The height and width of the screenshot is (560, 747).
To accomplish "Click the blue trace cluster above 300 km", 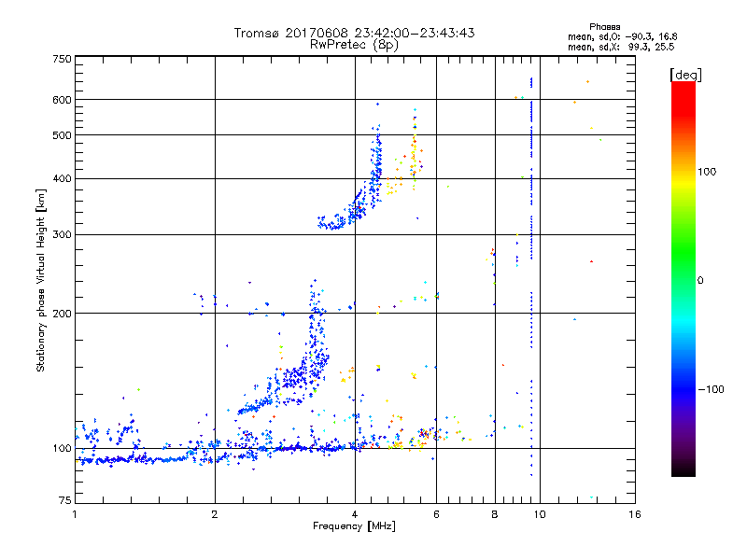I will pos(355,205).
